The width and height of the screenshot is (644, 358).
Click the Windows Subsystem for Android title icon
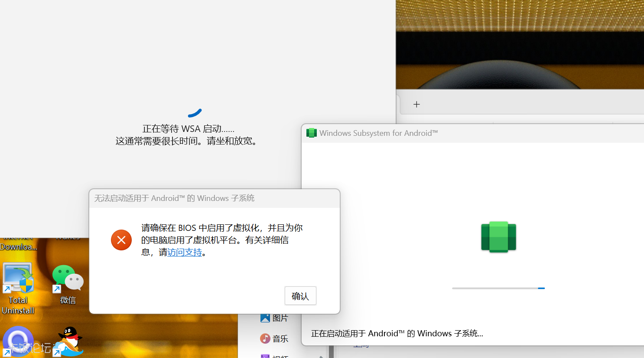[x=311, y=133]
